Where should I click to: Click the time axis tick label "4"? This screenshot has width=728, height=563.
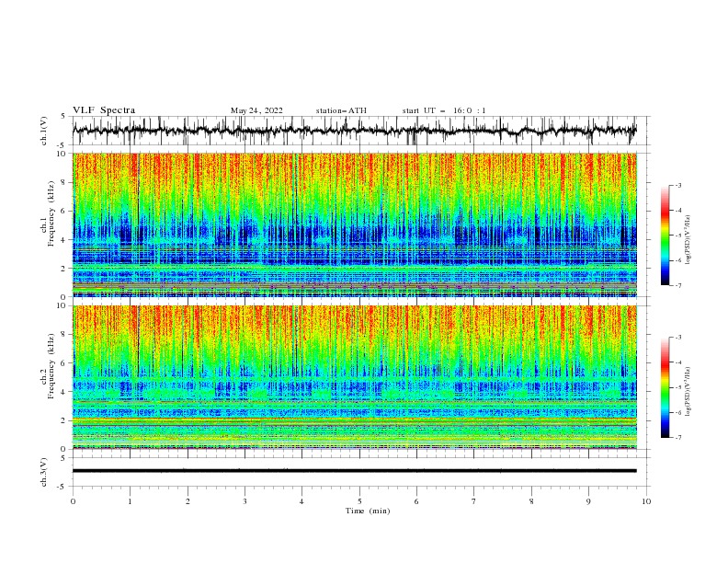(301, 501)
